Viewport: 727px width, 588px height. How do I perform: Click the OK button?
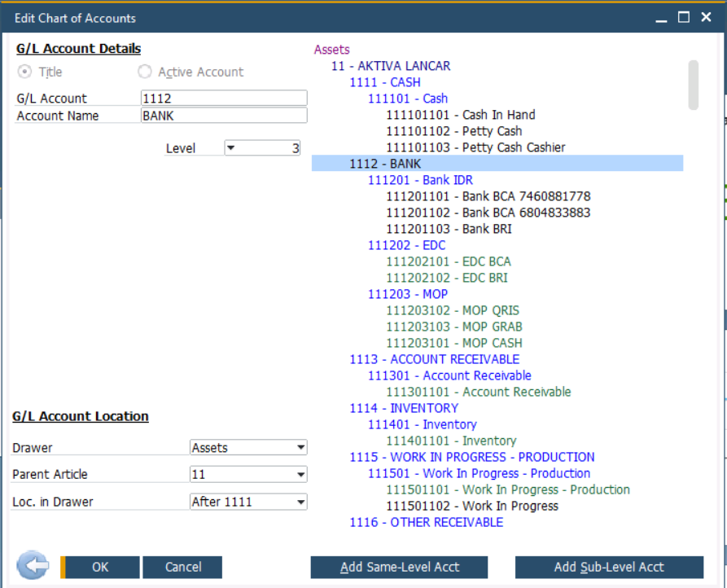[100, 567]
